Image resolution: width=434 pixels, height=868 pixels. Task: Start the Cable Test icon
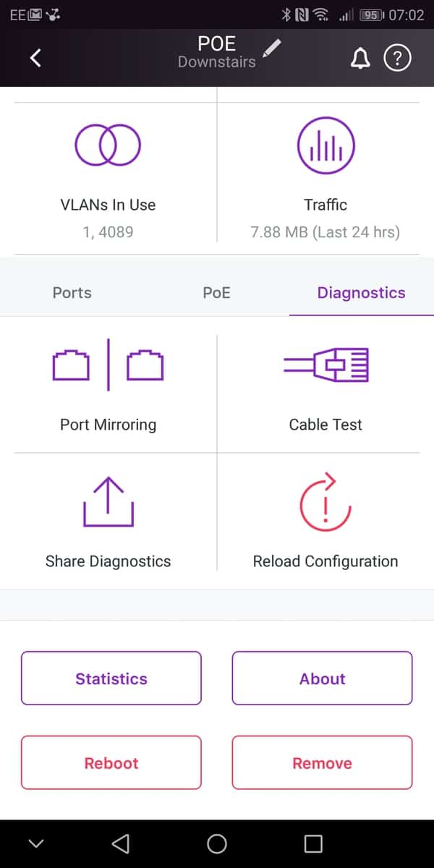(x=325, y=365)
